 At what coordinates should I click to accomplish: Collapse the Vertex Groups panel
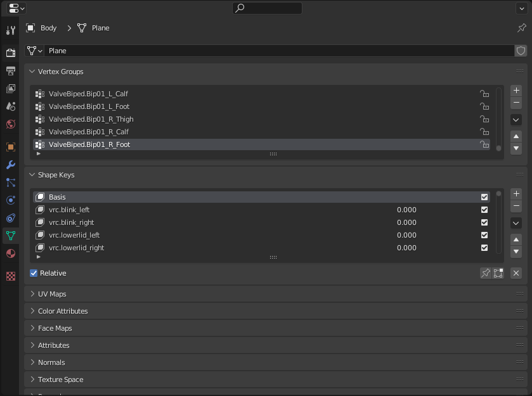pos(32,72)
